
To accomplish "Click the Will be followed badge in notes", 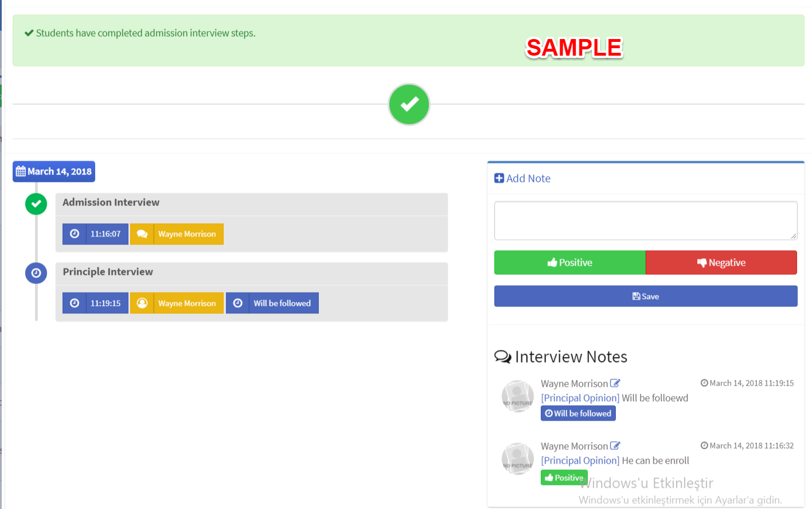I will (x=578, y=414).
